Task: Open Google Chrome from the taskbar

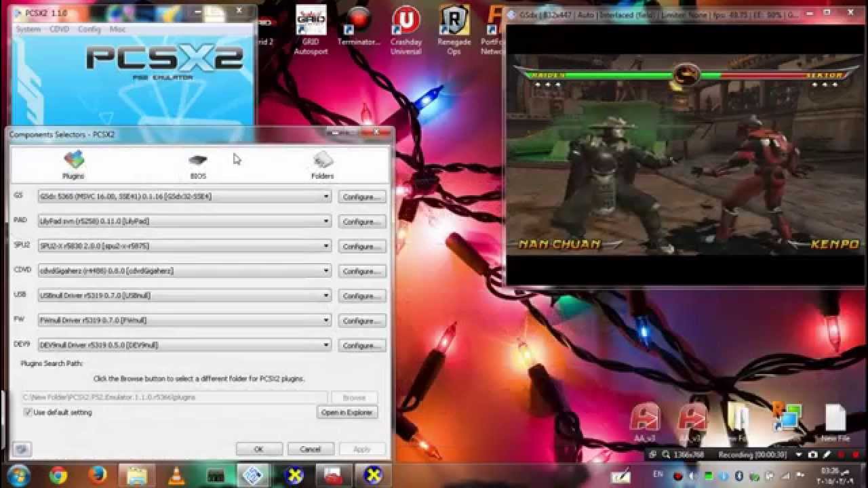Action: coord(58,476)
